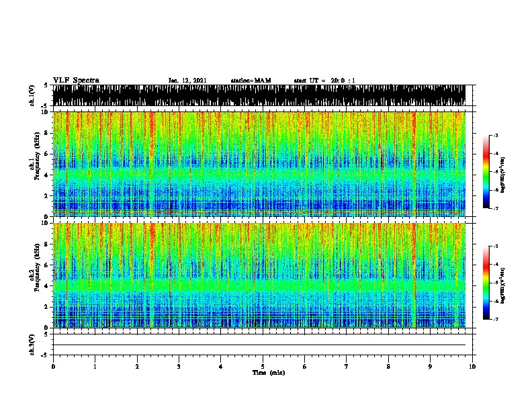The width and height of the screenshot is (532, 411).
Task: Click the "-7" label on the ch.2 colorbar
Action: (496, 319)
